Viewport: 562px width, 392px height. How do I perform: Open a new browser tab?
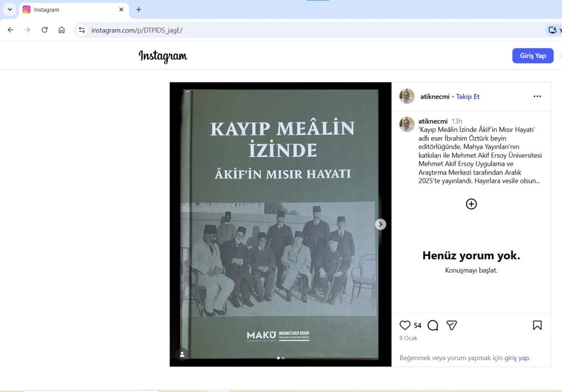138,9
